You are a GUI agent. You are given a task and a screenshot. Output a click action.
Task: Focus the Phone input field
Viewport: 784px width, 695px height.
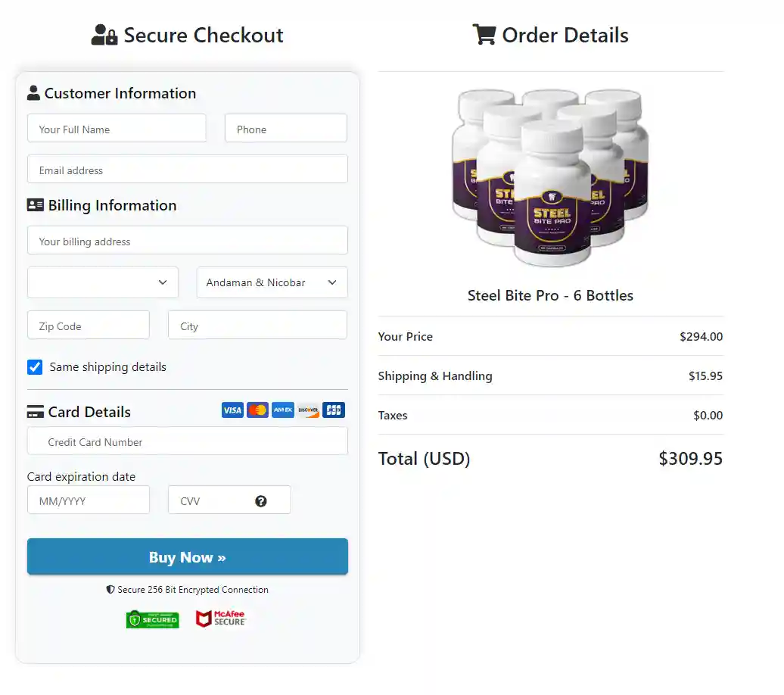pos(286,129)
